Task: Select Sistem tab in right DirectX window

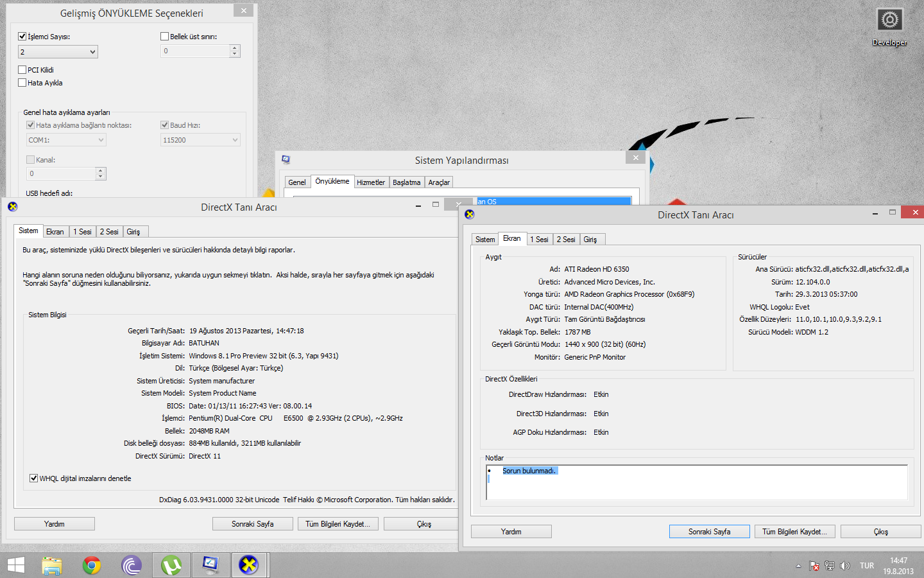Action: click(485, 240)
